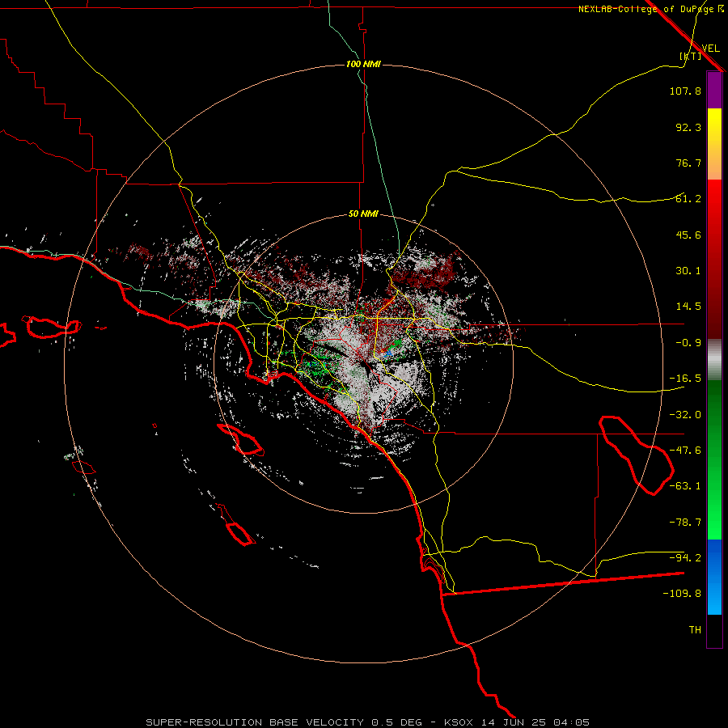Click the 45.6 velocity scale value

coord(688,235)
